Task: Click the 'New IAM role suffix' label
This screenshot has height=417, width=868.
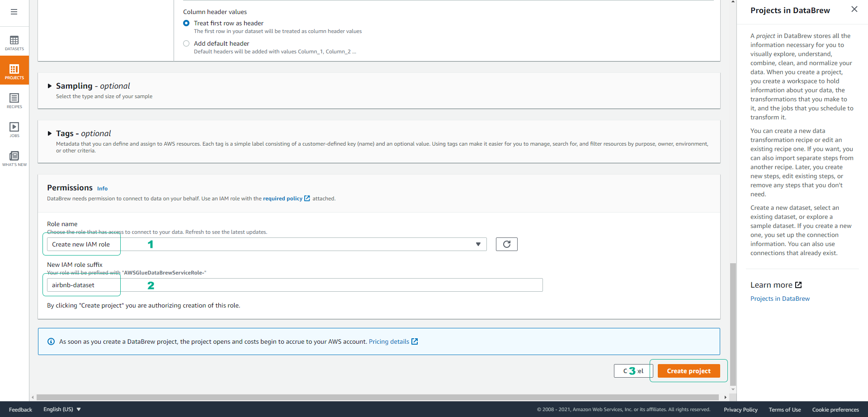Action: click(x=75, y=265)
